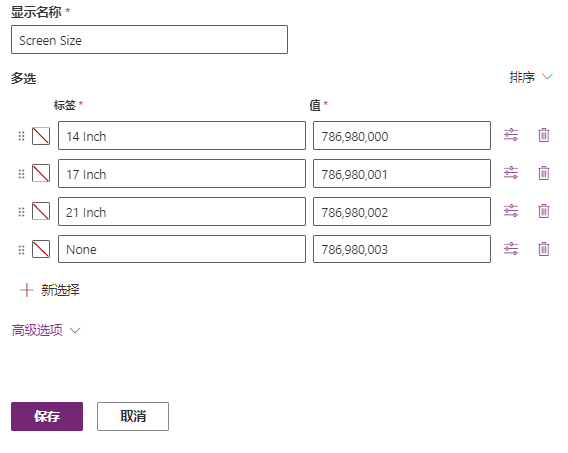
Task: Click drag handle of 14 Inch row
Action: [21, 136]
